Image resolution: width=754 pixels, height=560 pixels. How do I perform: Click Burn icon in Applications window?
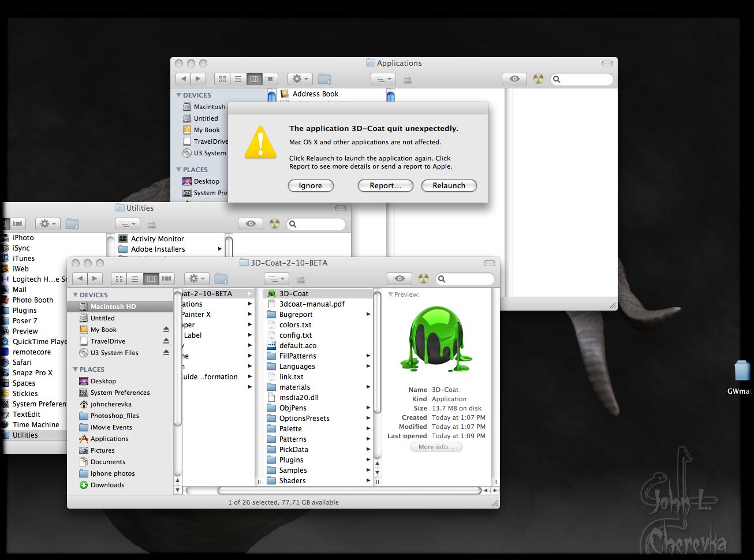pos(539,79)
